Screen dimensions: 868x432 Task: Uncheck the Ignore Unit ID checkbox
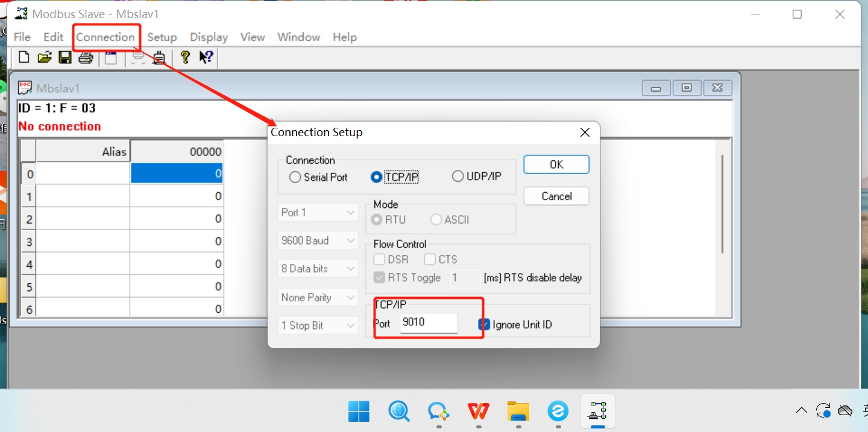[x=484, y=325]
